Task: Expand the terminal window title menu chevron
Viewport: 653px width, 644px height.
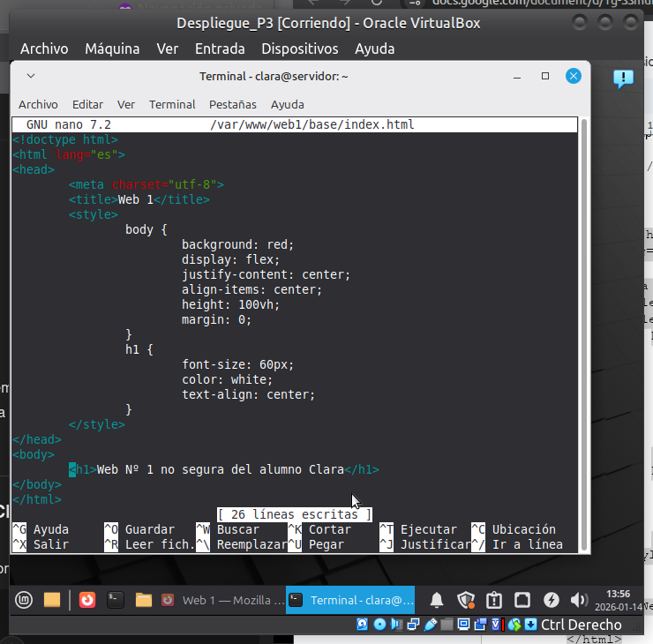Action: coord(31,77)
